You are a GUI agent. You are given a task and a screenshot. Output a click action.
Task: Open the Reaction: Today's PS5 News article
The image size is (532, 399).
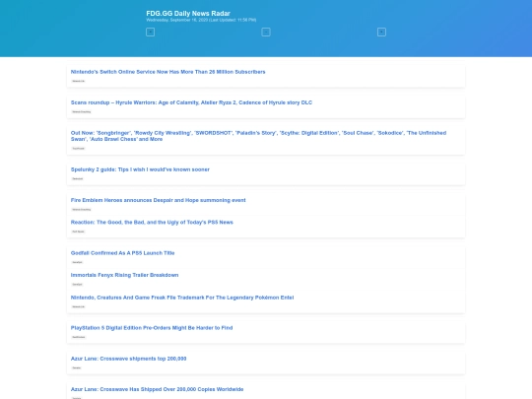click(x=152, y=223)
